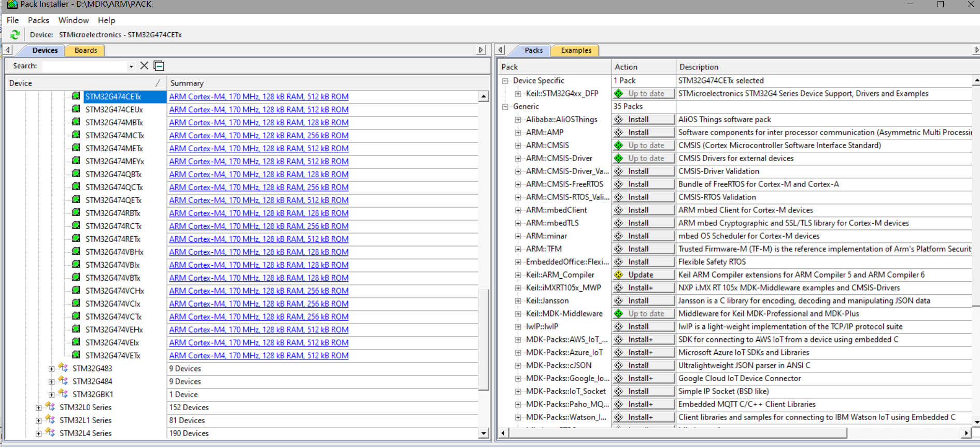980x447 pixels.
Task: Click Update for Keil::ARM_Compiler
Action: pyautogui.click(x=644, y=275)
